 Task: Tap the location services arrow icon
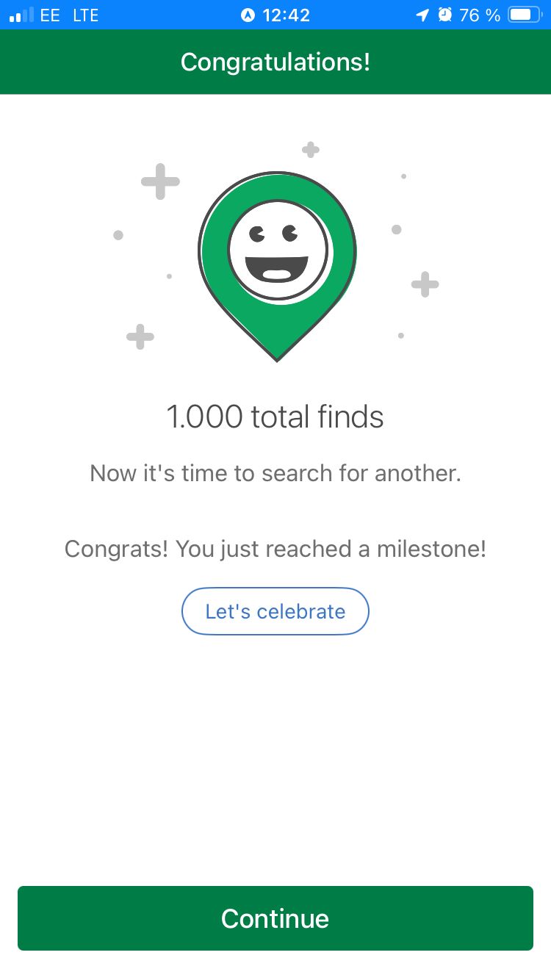pyautogui.click(x=422, y=15)
